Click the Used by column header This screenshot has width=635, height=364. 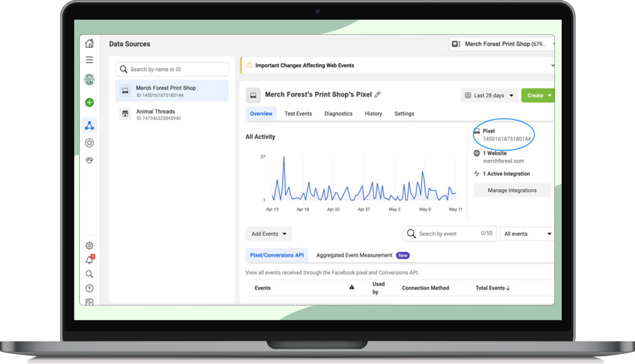378,288
